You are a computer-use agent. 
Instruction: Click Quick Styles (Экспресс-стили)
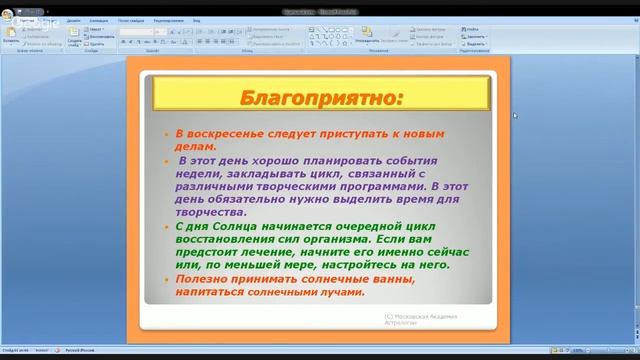pyautogui.click(x=395, y=37)
